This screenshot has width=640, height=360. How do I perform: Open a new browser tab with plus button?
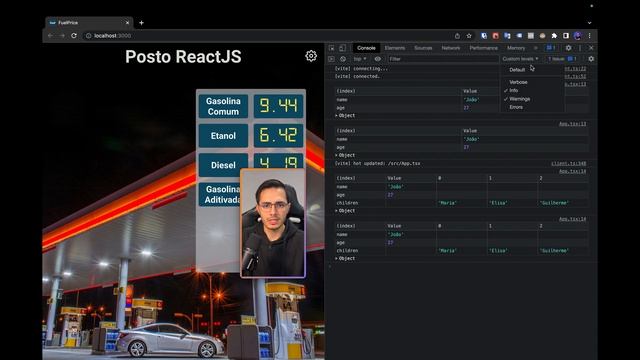pyautogui.click(x=141, y=23)
